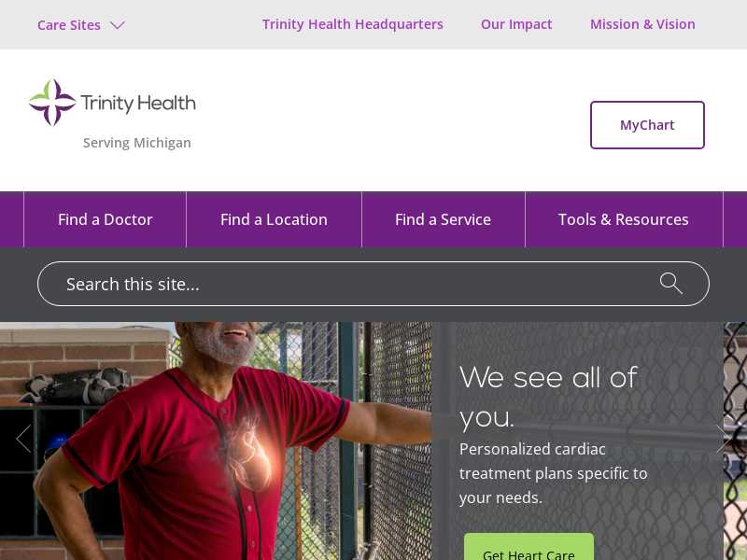Go to previous carousel slide arrow
747x560 pixels.
(x=23, y=439)
